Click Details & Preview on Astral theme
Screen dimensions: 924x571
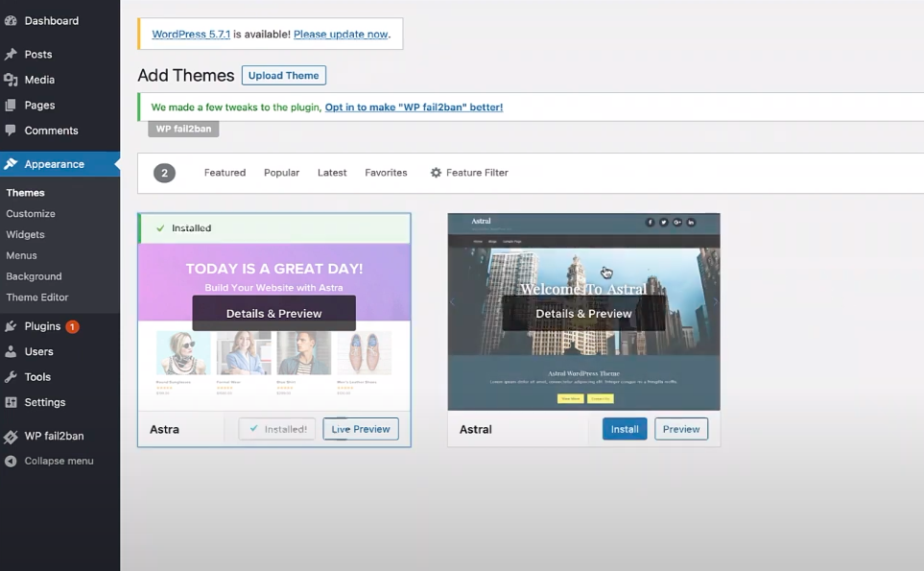tap(583, 314)
